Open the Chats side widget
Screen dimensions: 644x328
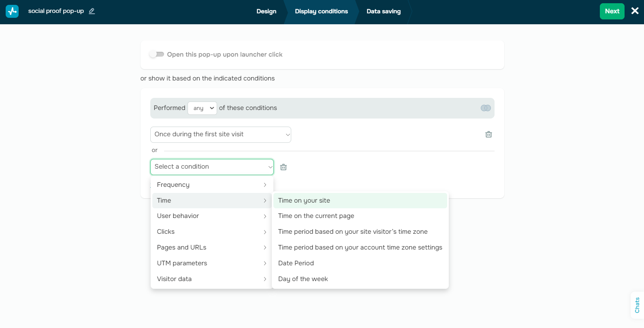click(637, 305)
